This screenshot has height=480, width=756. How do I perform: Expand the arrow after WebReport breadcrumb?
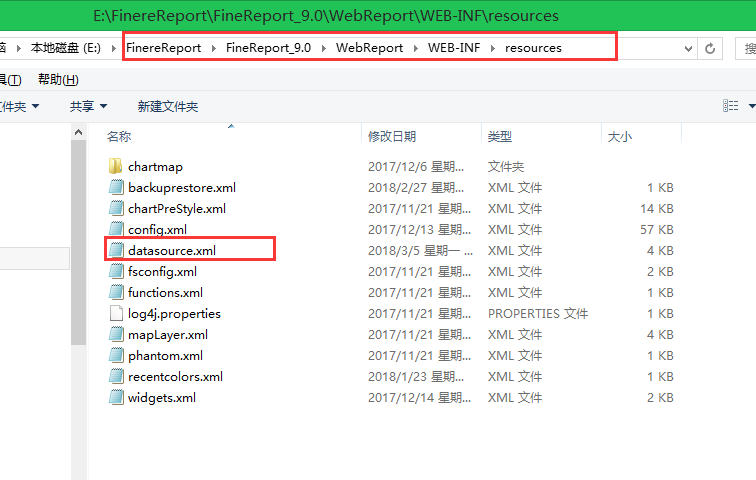416,48
